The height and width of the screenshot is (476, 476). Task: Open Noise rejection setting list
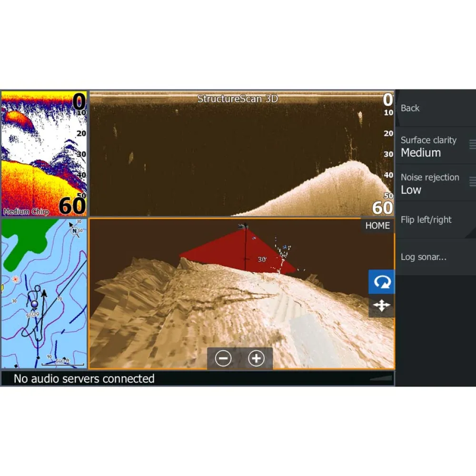pos(431,183)
